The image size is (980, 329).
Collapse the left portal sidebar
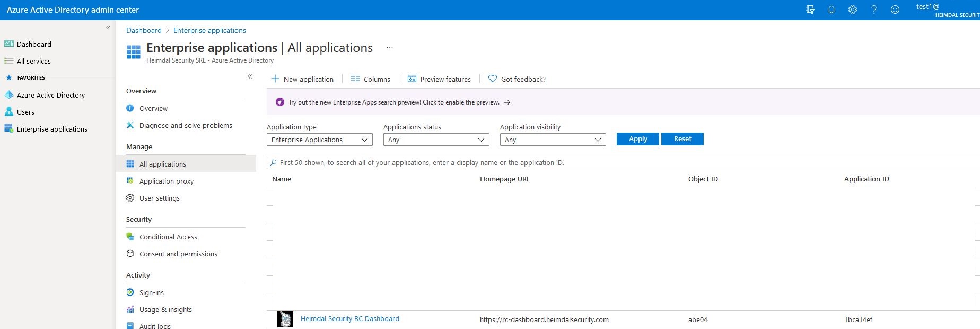pyautogui.click(x=108, y=28)
